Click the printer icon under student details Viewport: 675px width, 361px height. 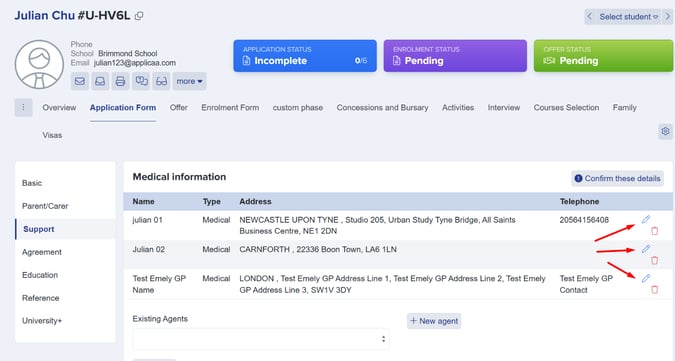[x=120, y=81]
